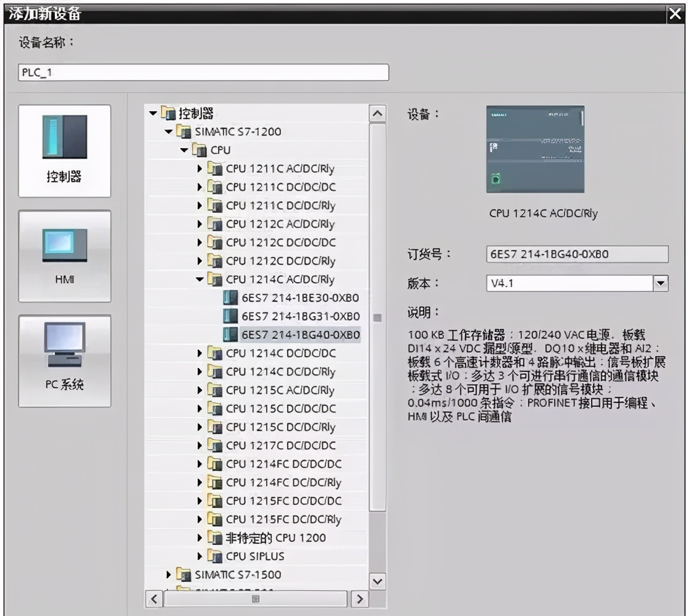Image resolution: width=688 pixels, height=616 pixels.
Task: Click the tree's vertical scrollbar down arrow
Action: (x=377, y=581)
